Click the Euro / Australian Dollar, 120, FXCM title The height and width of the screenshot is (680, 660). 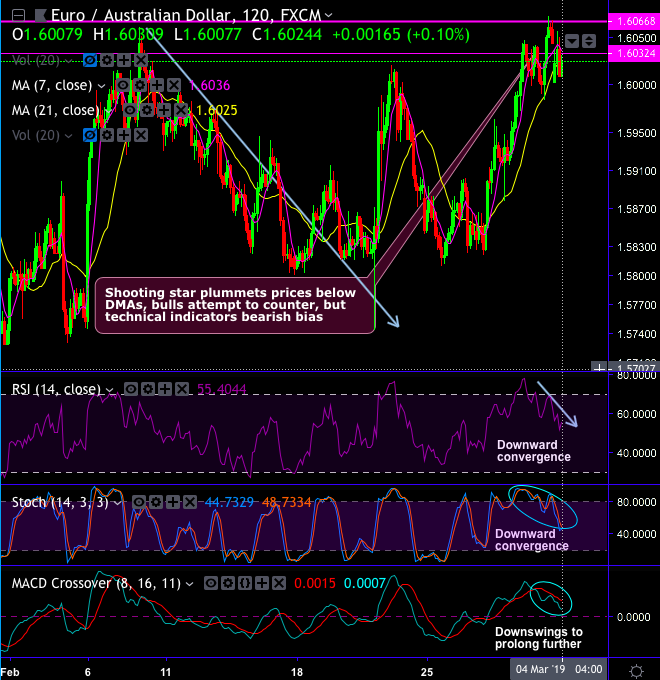point(186,16)
